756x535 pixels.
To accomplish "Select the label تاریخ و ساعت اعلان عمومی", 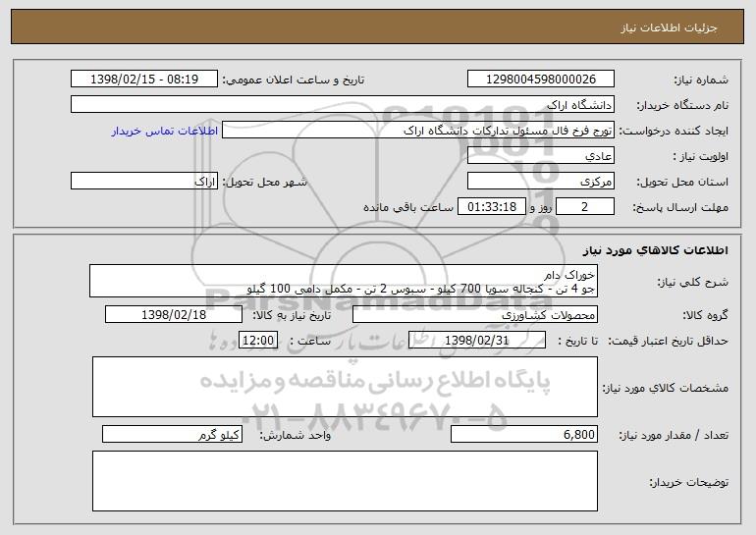I will (294, 80).
